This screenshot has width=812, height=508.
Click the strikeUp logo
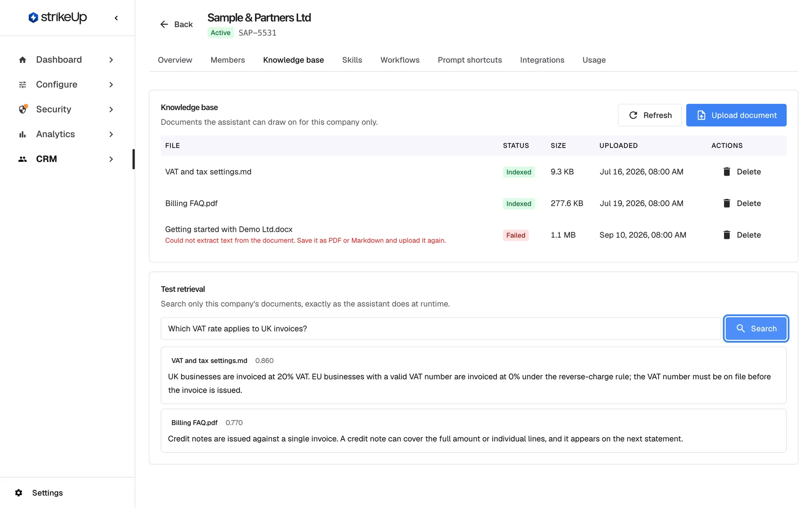click(x=57, y=18)
